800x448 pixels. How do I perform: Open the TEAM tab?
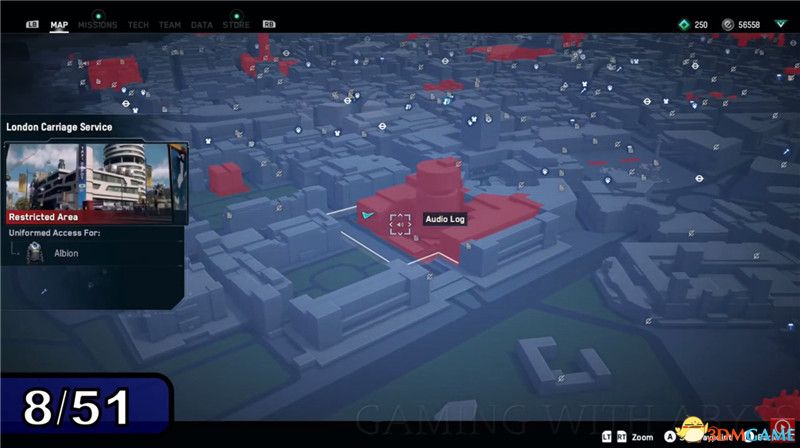click(x=170, y=24)
